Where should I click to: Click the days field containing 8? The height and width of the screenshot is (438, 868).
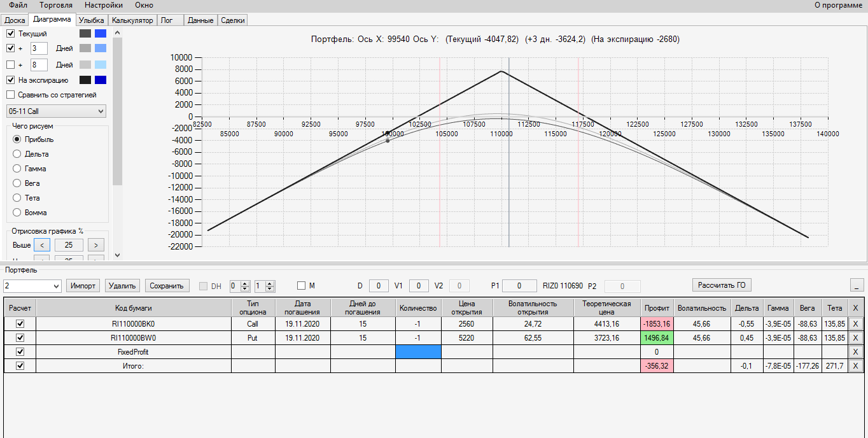tap(39, 65)
